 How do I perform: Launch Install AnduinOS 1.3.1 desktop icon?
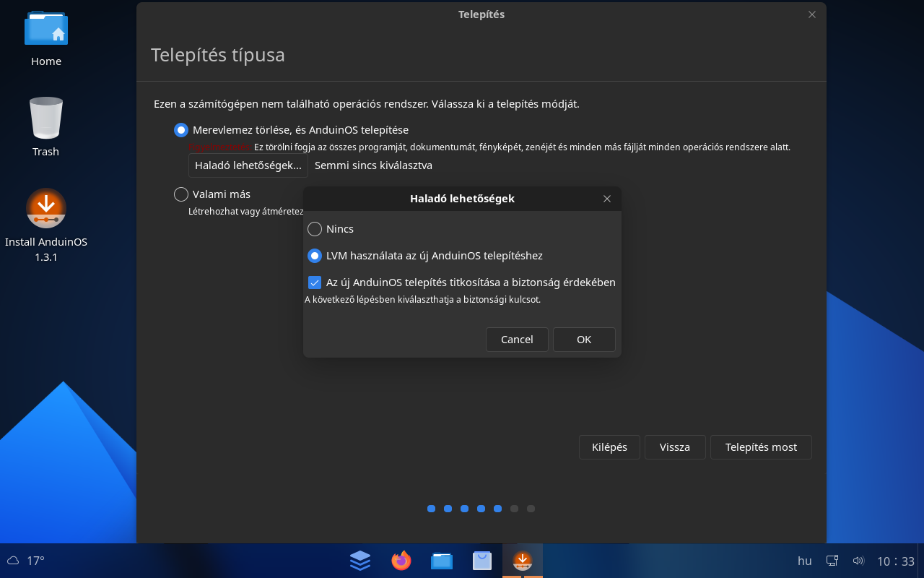pyautogui.click(x=46, y=225)
